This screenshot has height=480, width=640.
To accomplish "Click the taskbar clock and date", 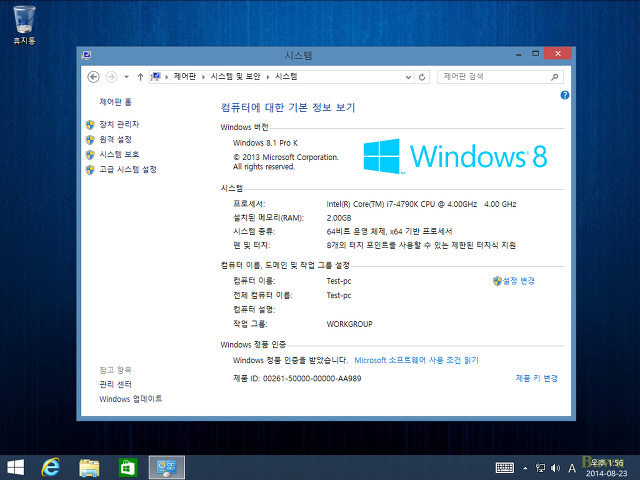I will click(x=607, y=468).
